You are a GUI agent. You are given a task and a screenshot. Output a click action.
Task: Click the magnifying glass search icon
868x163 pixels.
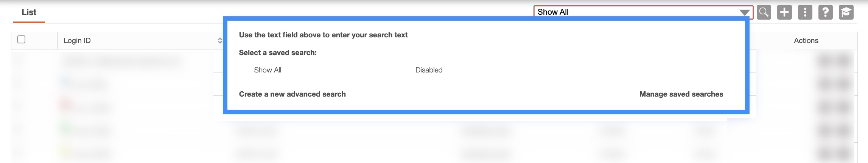tap(764, 12)
